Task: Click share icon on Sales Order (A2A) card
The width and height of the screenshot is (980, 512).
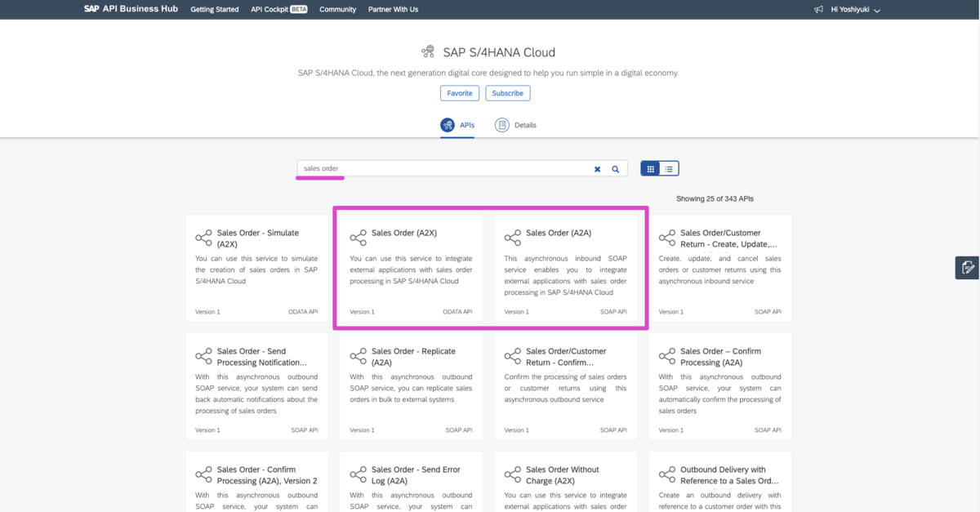Action: tap(513, 238)
